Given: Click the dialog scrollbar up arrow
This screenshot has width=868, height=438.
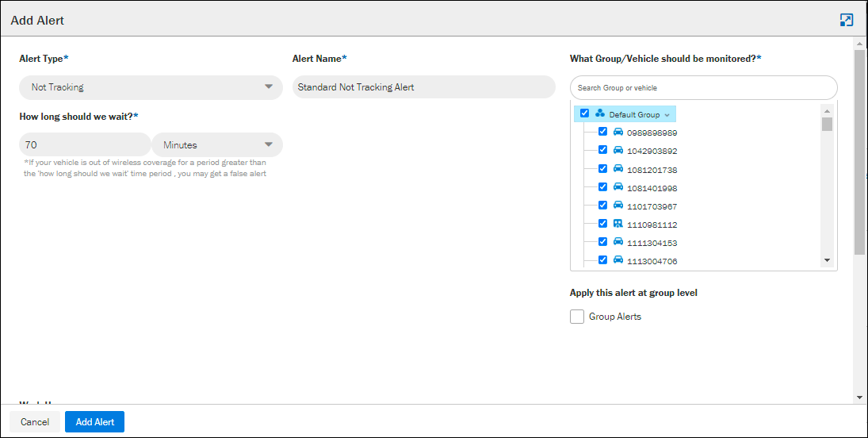Looking at the screenshot, I should click(860, 44).
